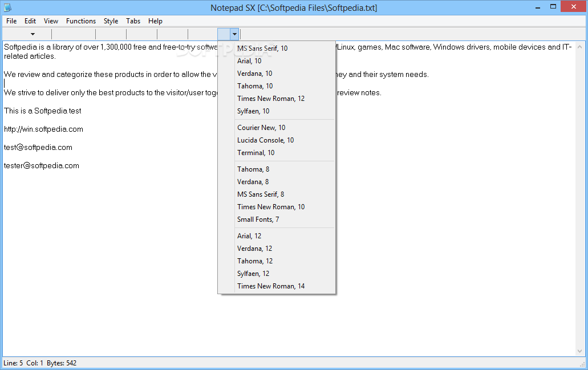Image resolution: width=588 pixels, height=370 pixels.
Task: Click the 'related articles.' text line
Action: point(30,56)
